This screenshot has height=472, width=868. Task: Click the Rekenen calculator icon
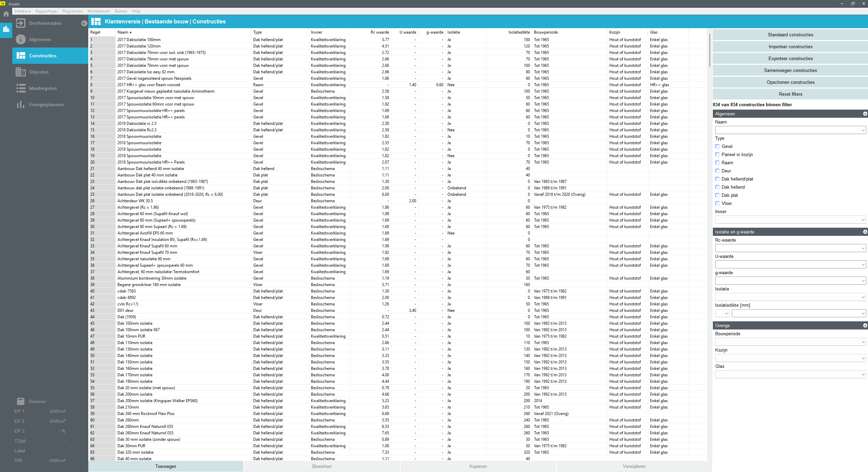coord(20,401)
